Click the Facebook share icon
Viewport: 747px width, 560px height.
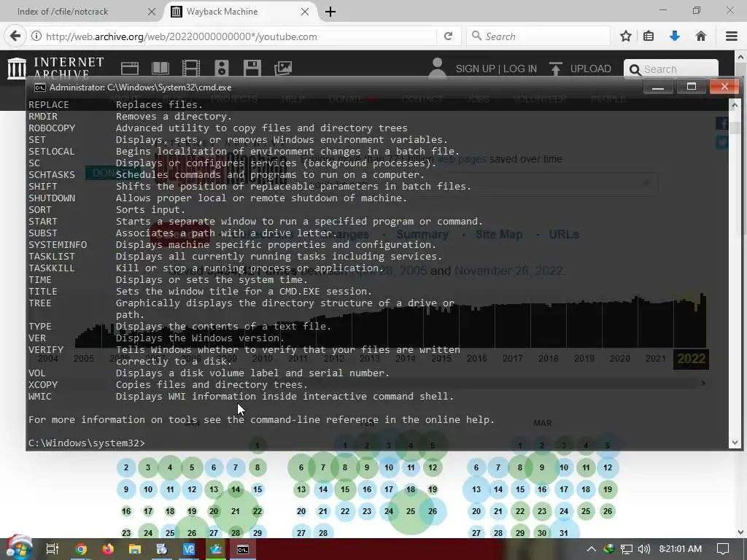click(721, 124)
